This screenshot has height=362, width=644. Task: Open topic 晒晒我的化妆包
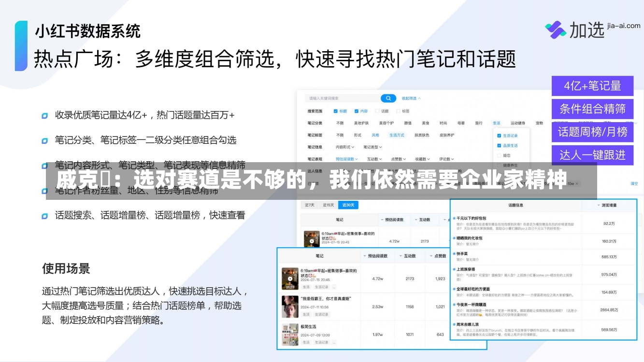pyautogui.click(x=469, y=238)
